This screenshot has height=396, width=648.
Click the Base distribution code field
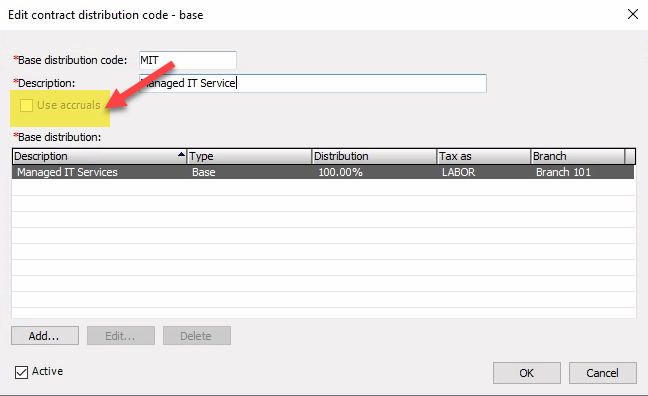pos(188,60)
